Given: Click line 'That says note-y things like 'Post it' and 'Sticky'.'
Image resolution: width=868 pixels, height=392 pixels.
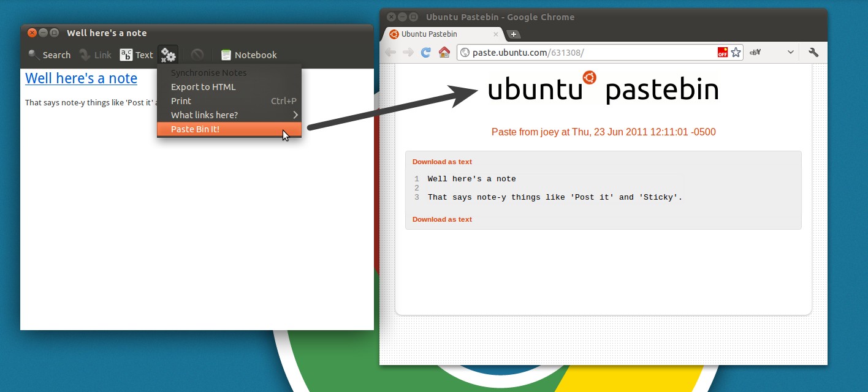Looking at the screenshot, I should (x=555, y=197).
